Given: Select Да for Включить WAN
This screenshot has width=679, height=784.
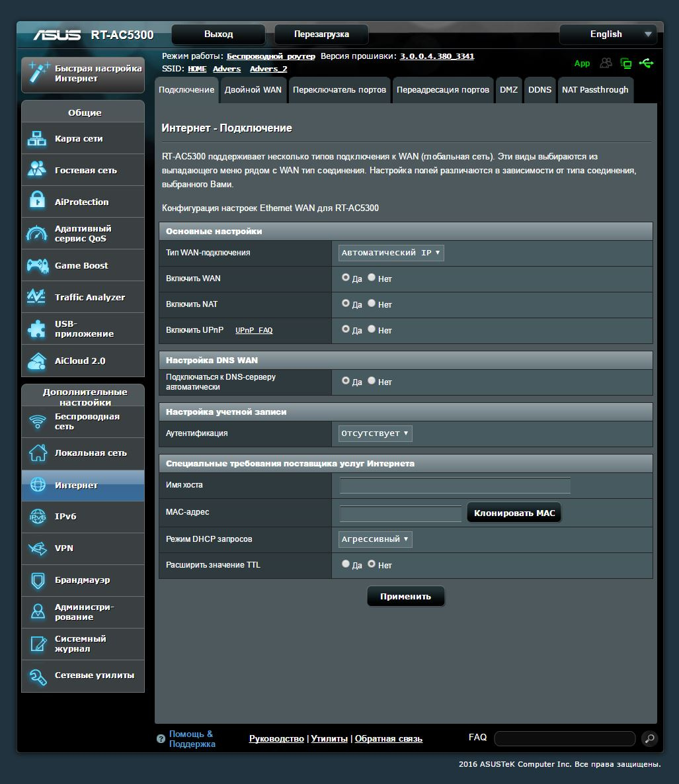Looking at the screenshot, I should click(346, 277).
